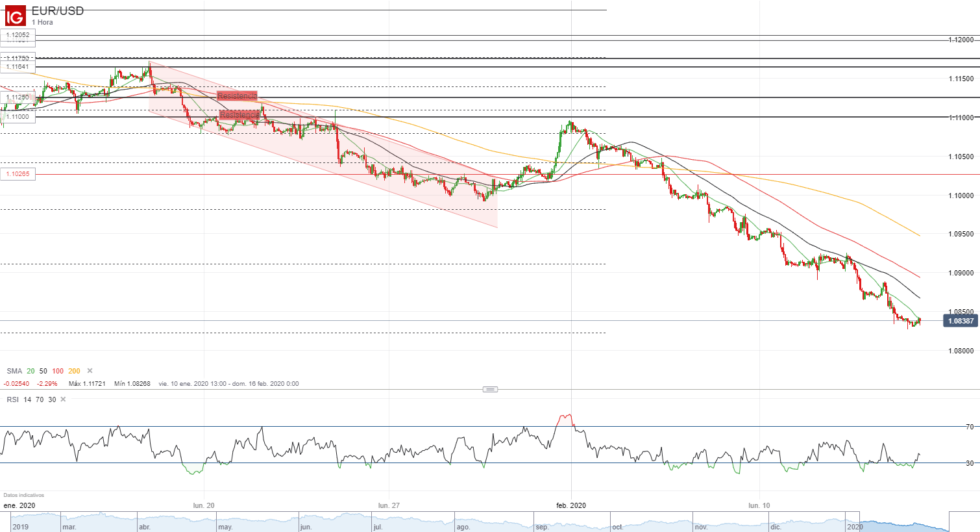Viewport: 980px width, 532px height.
Task: Jump to ago. in the navigator timeline
Action: (463, 527)
